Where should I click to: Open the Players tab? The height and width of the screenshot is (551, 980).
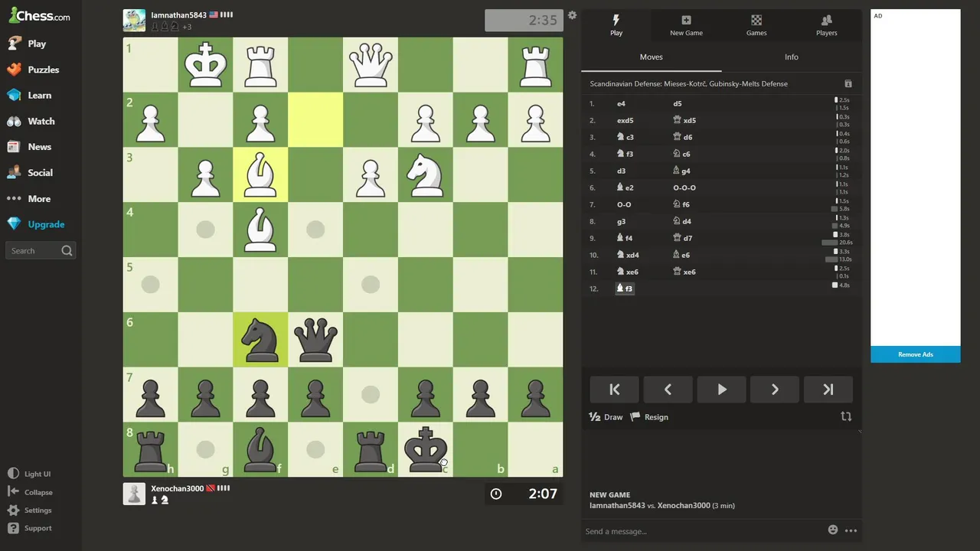click(826, 25)
